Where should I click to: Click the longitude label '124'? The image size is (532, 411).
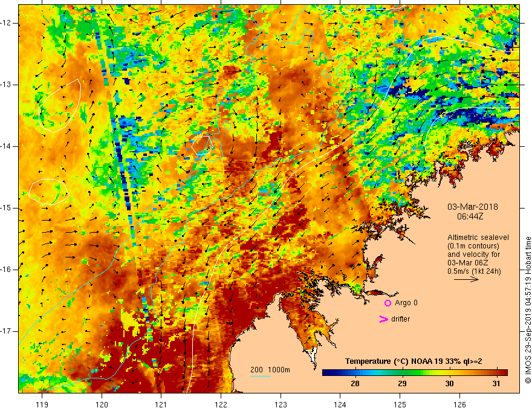(340, 404)
